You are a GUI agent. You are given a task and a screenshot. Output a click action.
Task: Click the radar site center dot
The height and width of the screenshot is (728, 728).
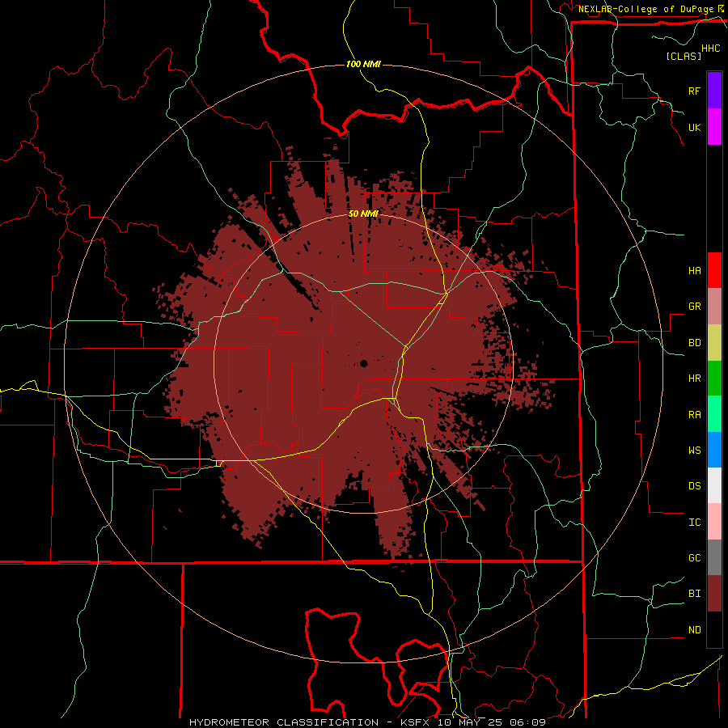click(x=363, y=363)
